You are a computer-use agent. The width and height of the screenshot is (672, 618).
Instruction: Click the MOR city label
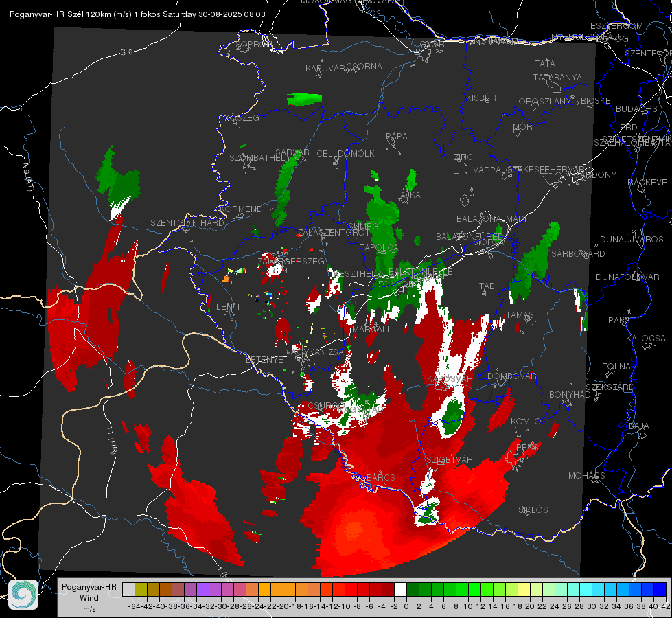(523, 126)
